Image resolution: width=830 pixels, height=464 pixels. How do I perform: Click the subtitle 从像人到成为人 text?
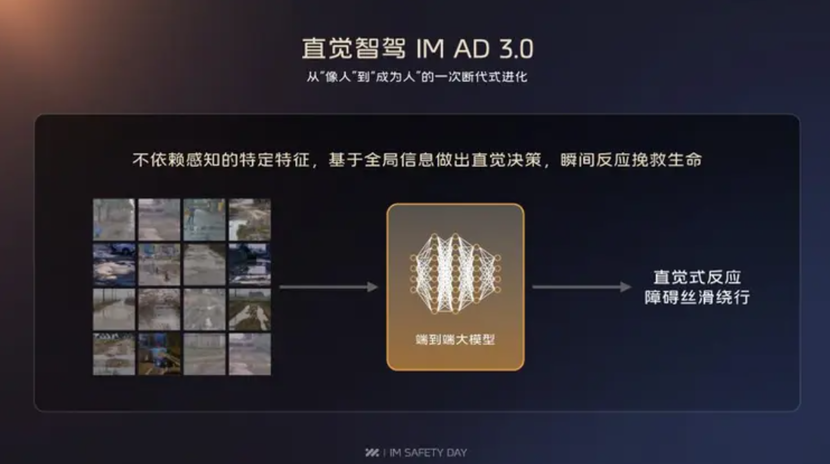coord(417,77)
